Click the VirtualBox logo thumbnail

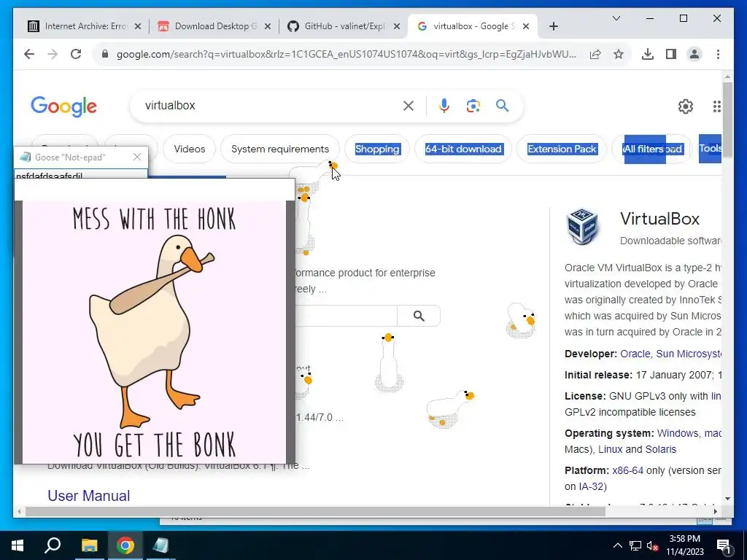point(583,227)
